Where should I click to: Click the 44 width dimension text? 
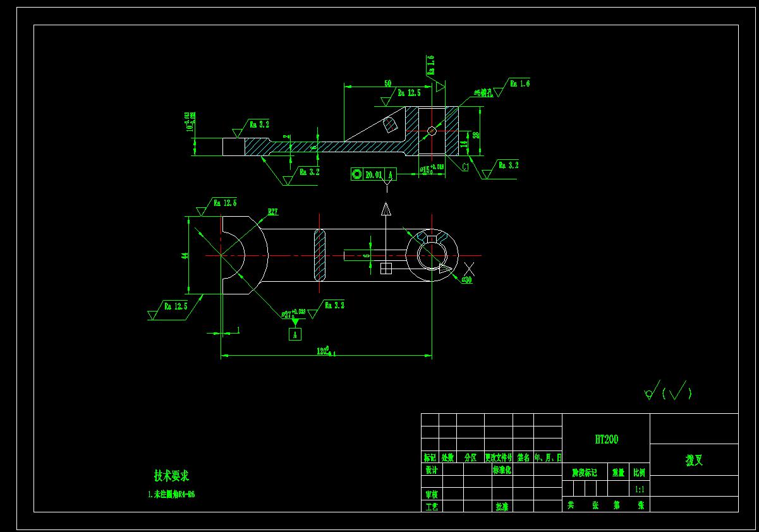(185, 256)
